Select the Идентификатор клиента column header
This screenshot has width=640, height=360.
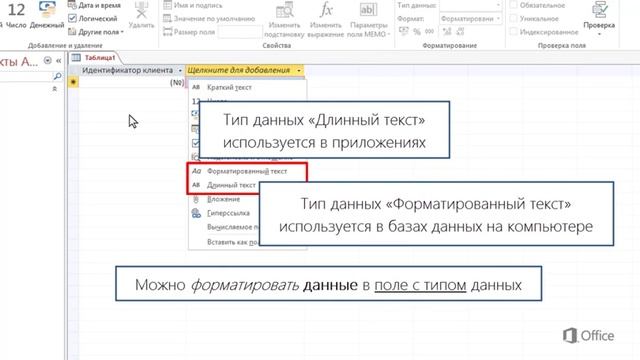click(x=127, y=70)
